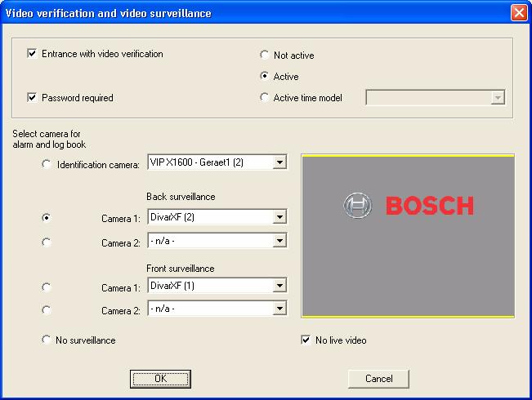532x400 pixels.
Task: Select Front surveillance Camera 1 radio button
Action: click(x=46, y=287)
